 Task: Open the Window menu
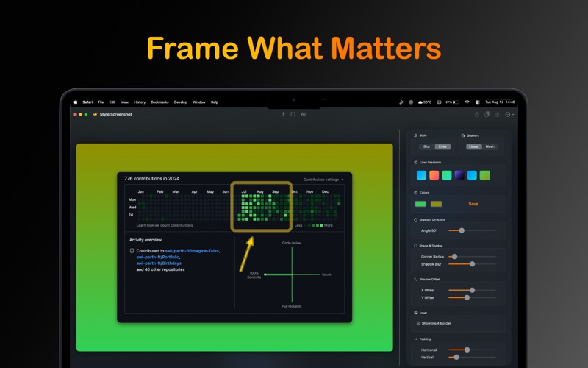pyautogui.click(x=198, y=102)
